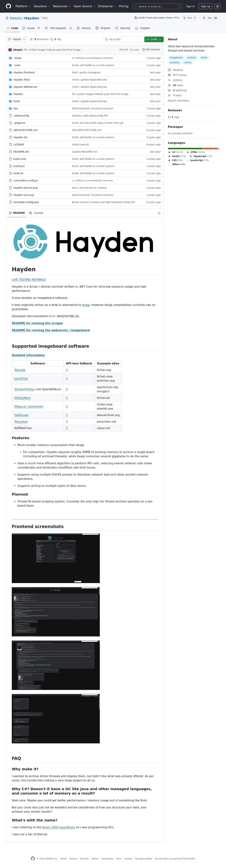Expand the Solutions menu
This screenshot has width=226, height=868.
[x=42, y=6]
